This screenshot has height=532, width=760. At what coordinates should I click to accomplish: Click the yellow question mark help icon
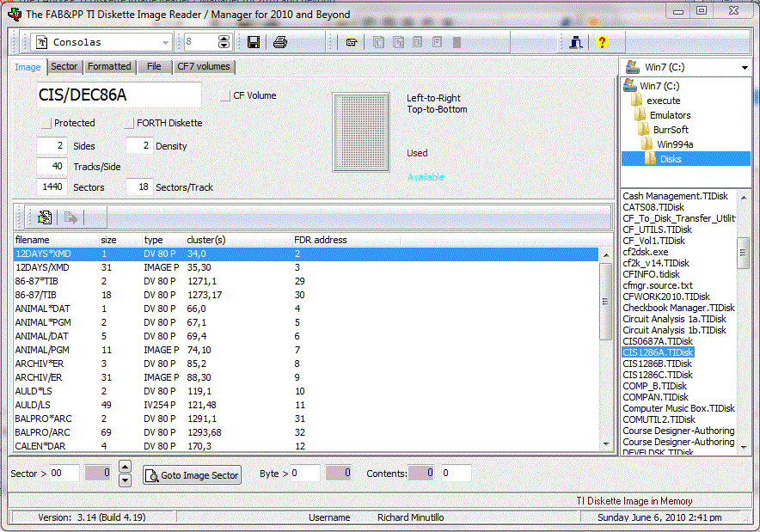[x=602, y=42]
